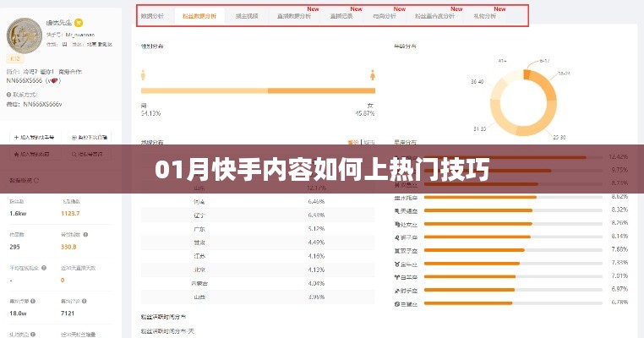644x338 pixels.
Task: Click the 广东 row in the region table
Action: (x=258, y=229)
